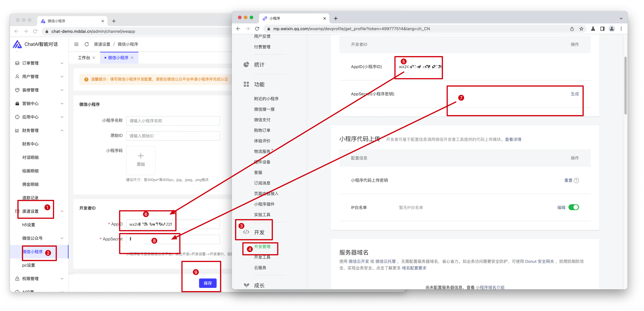The width and height of the screenshot is (644, 311).
Task: Refresh the admin page via breadcrumb reload icon
Action: (87, 44)
